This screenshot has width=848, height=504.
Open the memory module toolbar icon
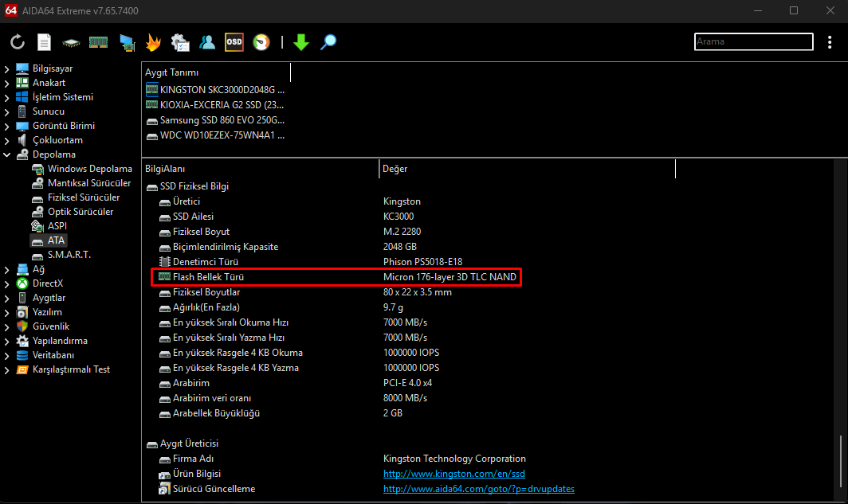pos(99,42)
